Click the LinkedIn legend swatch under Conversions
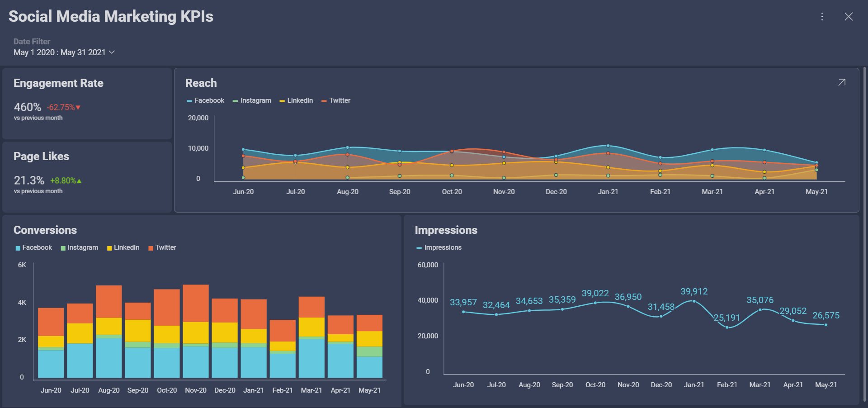 point(108,247)
